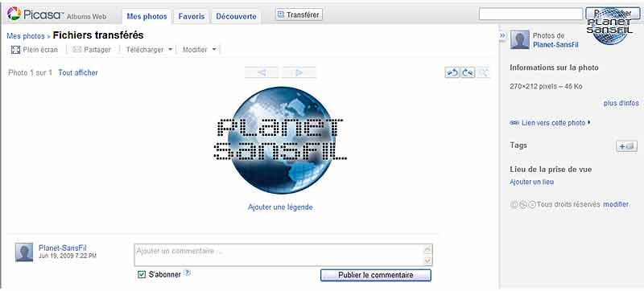644x291 pixels.
Task: Open the Modifier dropdown menu
Action: 199,50
